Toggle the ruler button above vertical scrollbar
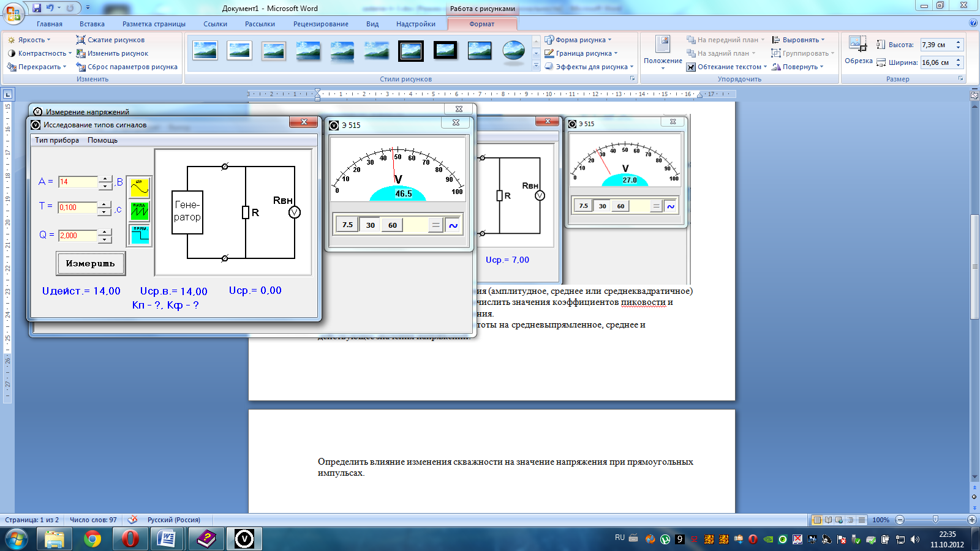 tap(974, 95)
